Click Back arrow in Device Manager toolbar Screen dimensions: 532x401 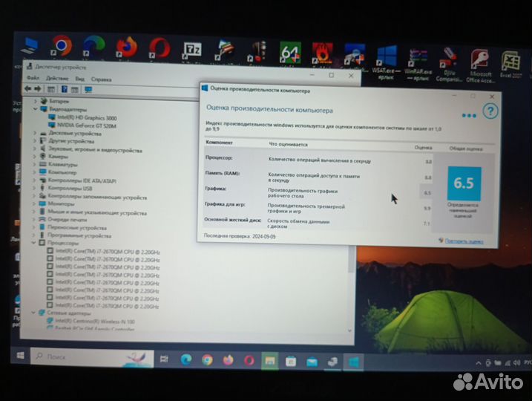(27, 89)
